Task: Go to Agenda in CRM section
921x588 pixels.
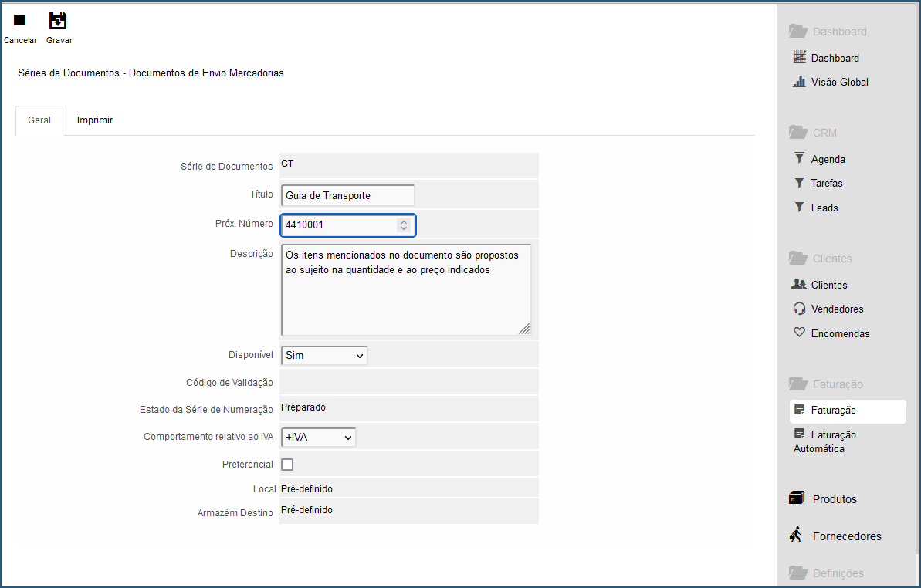Action: tap(828, 159)
